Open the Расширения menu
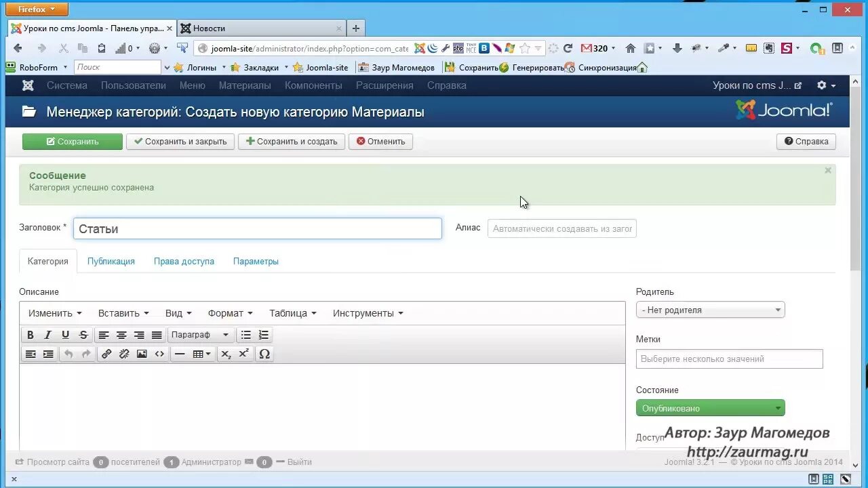 point(384,85)
